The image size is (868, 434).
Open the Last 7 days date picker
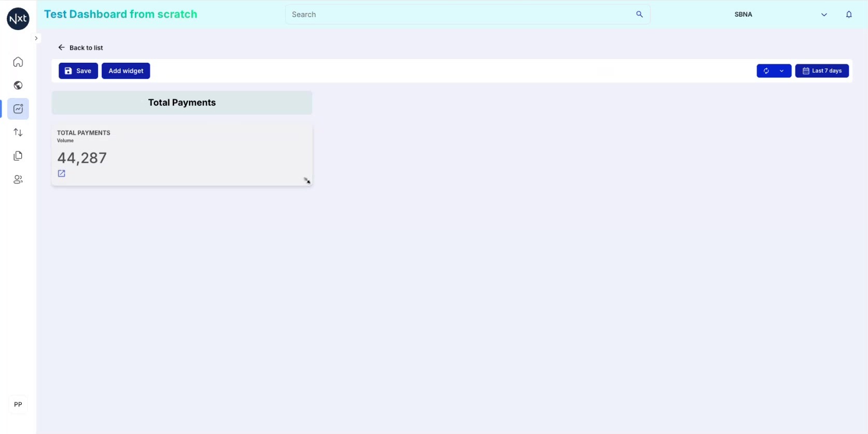(x=822, y=71)
